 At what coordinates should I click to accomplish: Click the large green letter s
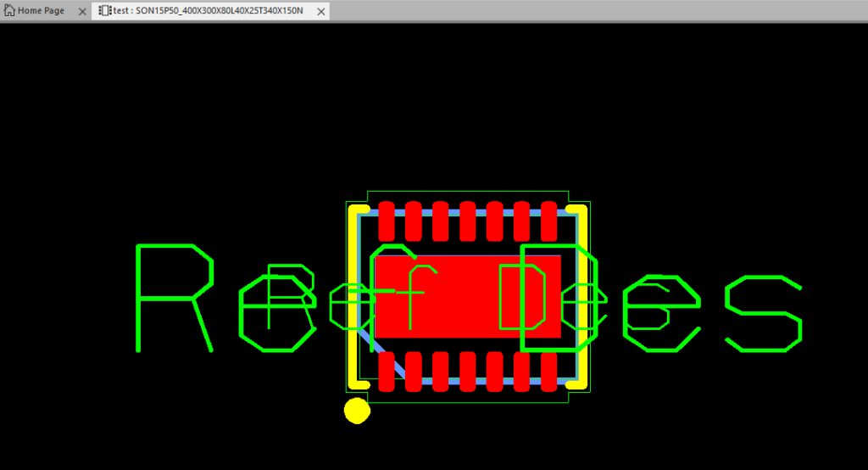[763, 313]
